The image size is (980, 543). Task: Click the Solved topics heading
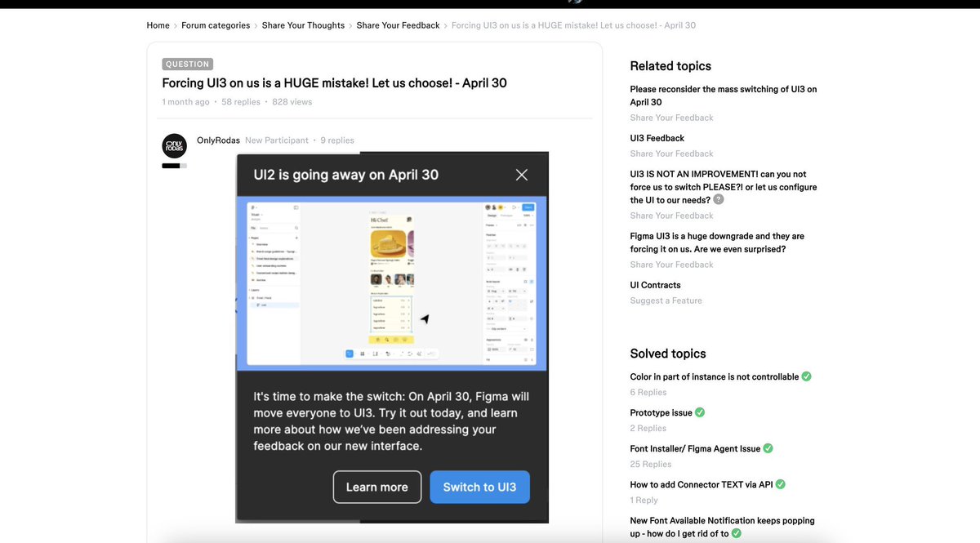click(x=668, y=354)
